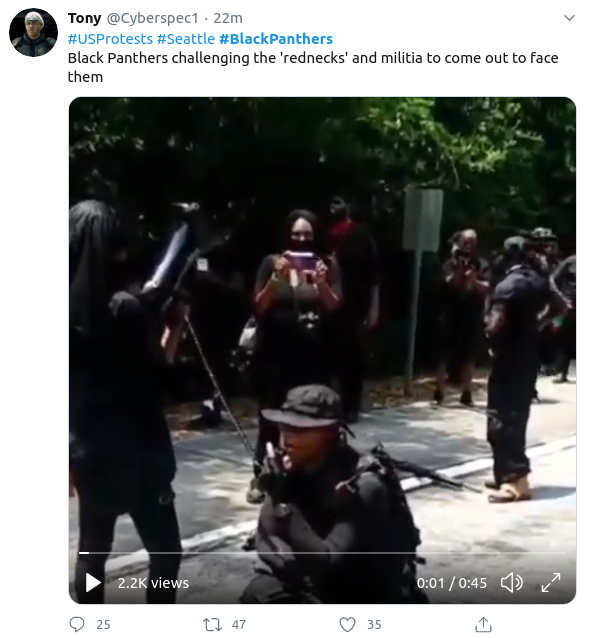Seek along the video progress bar

point(322,553)
